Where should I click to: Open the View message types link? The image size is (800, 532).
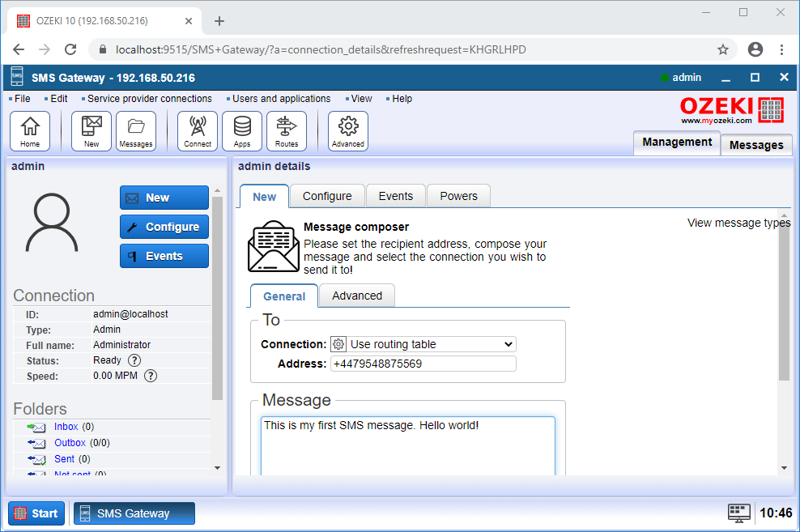[x=738, y=223]
